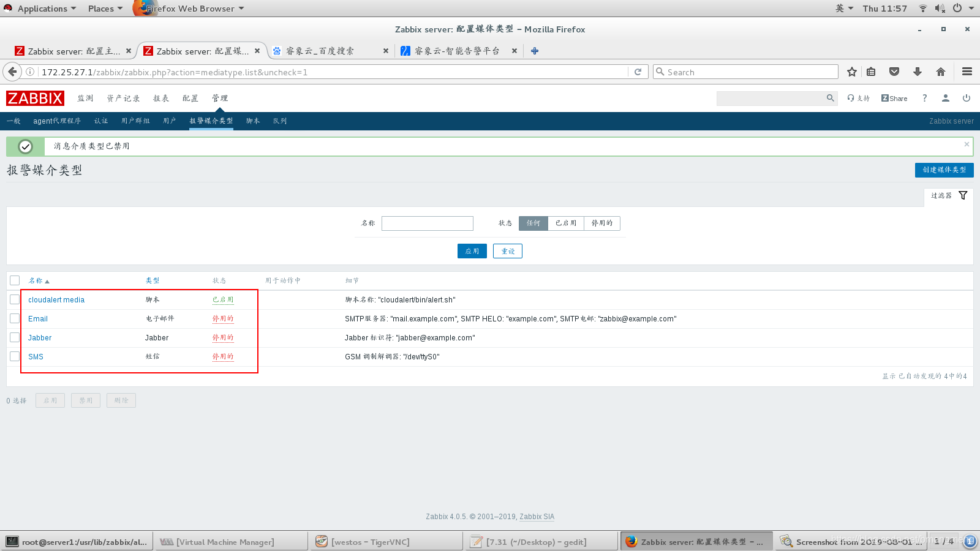Close the 睿象云-智能告警平台 tab
This screenshot has width=980, height=551.
pyautogui.click(x=514, y=51)
